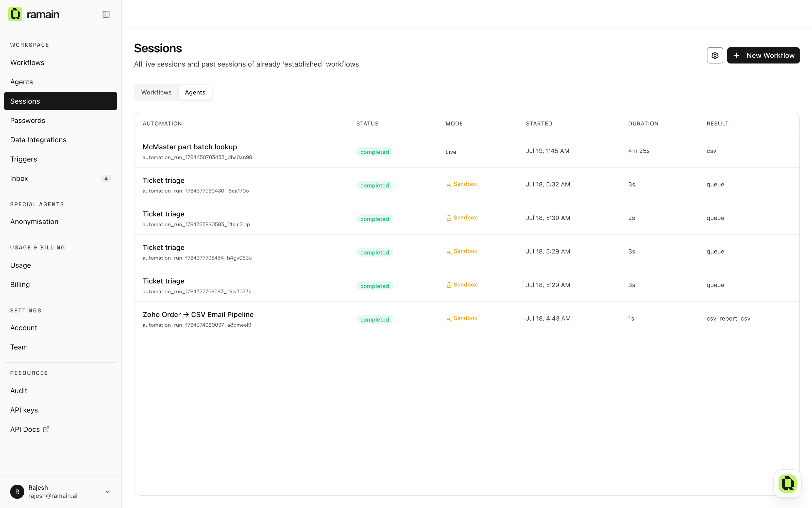Click the Status column header

click(367, 124)
